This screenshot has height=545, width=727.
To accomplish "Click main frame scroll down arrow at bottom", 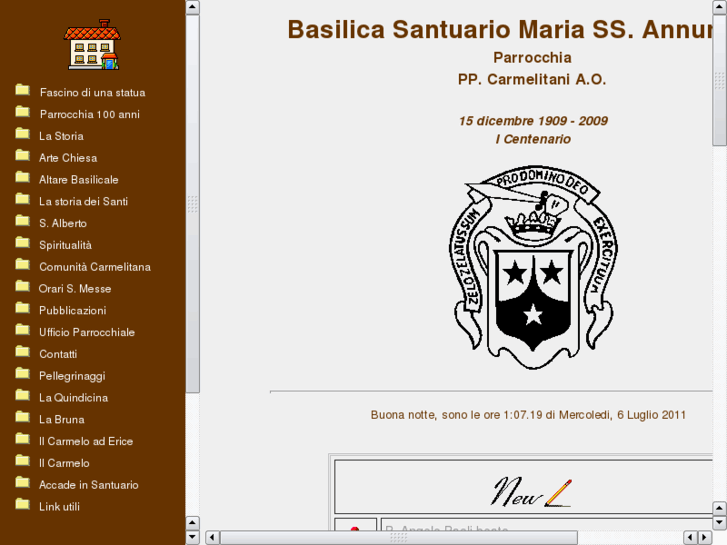I will (x=719, y=522).
